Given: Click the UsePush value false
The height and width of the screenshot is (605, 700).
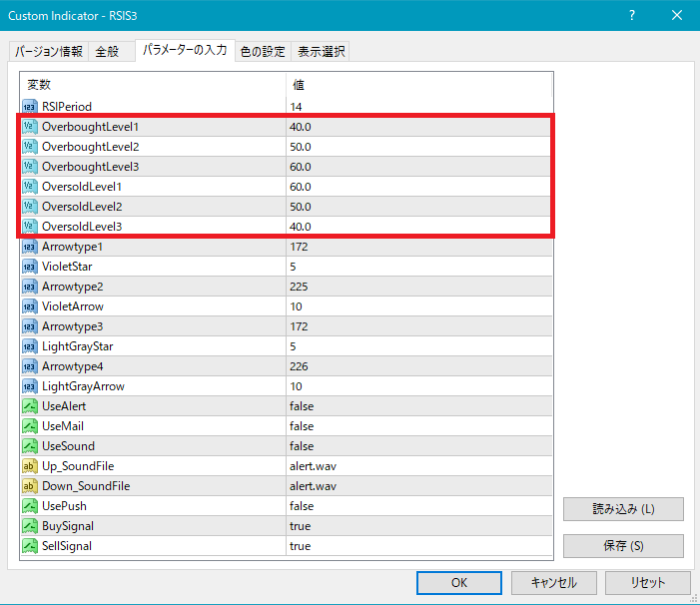Looking at the screenshot, I should click(x=302, y=506).
